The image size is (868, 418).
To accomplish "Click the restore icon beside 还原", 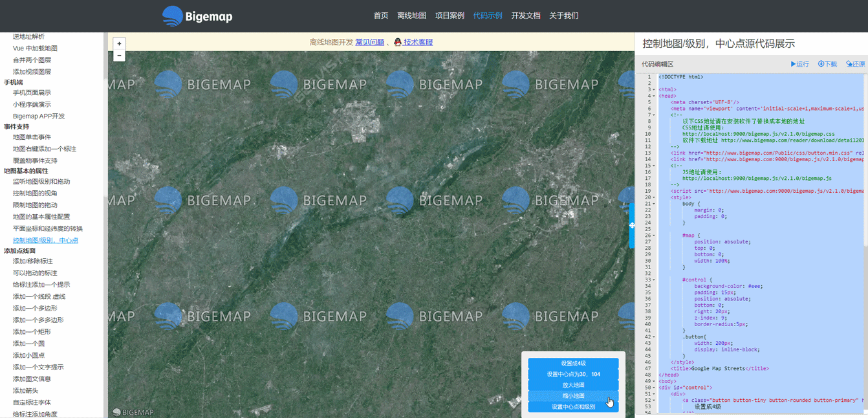I will 849,64.
